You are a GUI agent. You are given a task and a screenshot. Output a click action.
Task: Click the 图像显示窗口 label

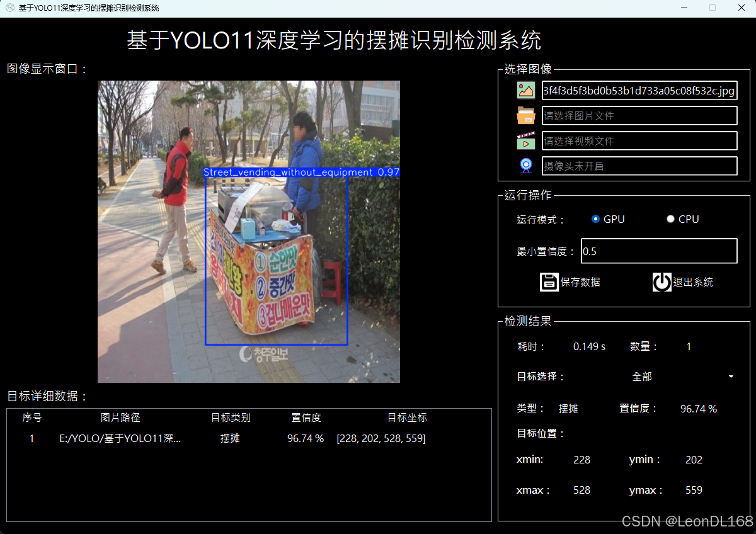pos(47,69)
